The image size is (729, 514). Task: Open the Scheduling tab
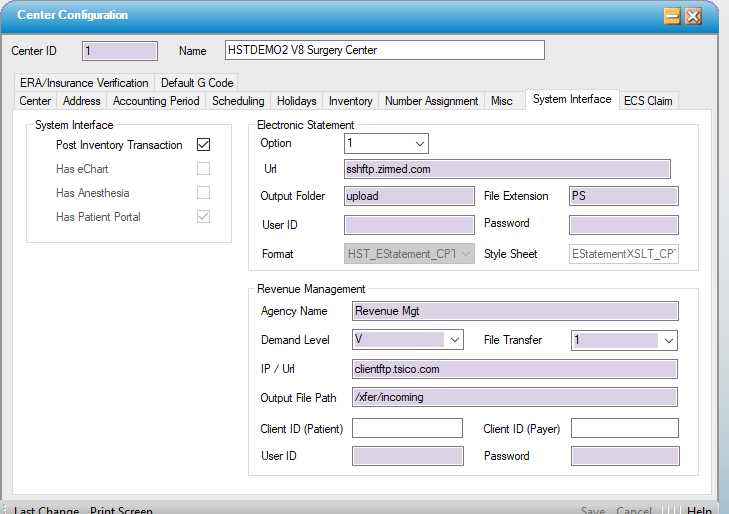point(238,101)
